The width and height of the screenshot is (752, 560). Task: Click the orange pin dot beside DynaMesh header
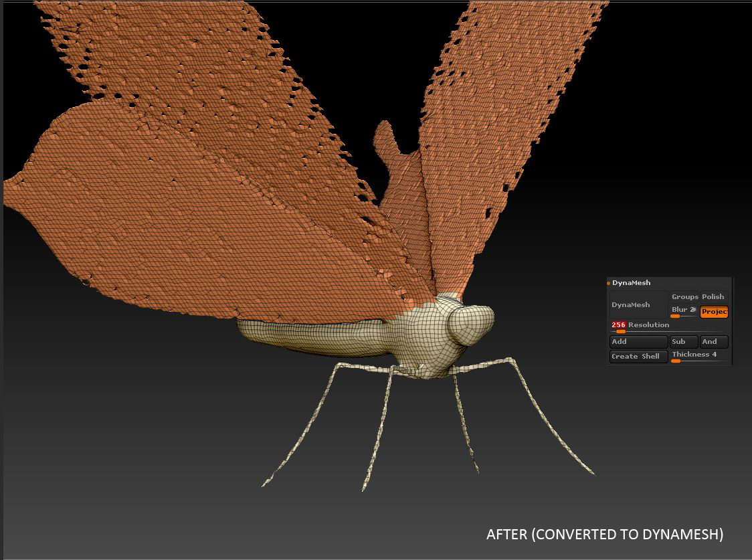click(x=608, y=283)
